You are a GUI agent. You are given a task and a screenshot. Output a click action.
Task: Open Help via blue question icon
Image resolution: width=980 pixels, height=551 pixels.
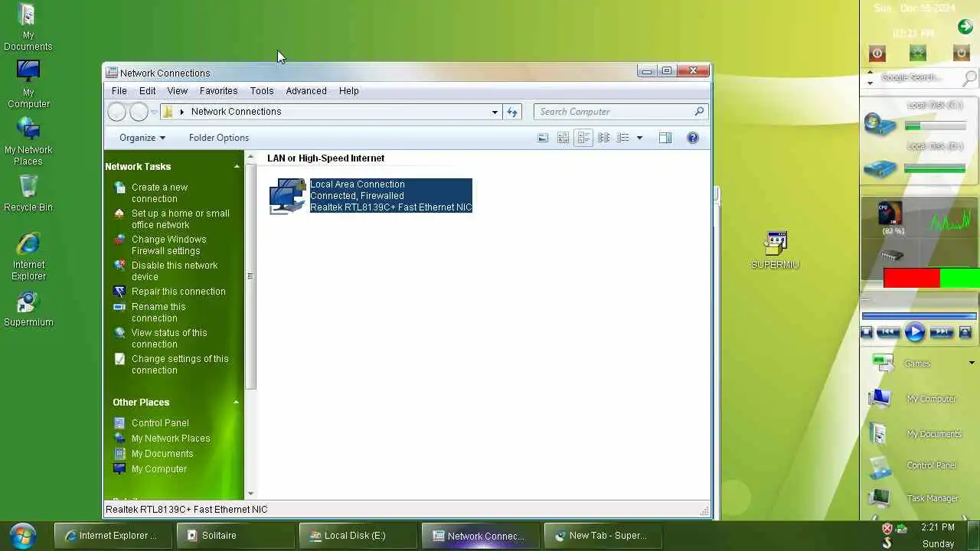pyautogui.click(x=693, y=138)
